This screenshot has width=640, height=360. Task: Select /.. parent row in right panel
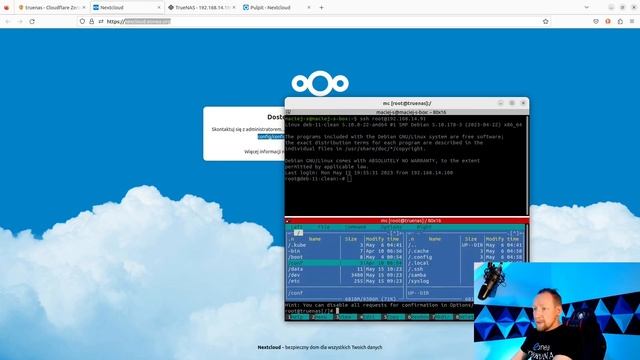(465, 245)
